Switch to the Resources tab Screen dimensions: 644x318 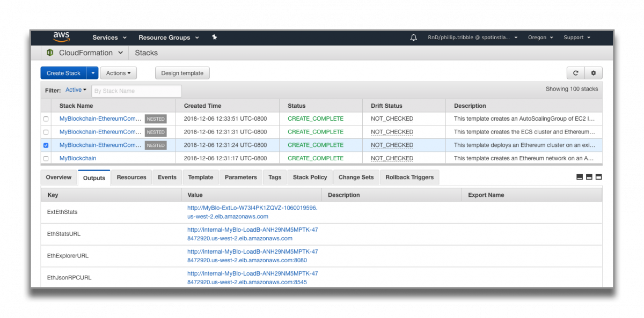point(131,178)
